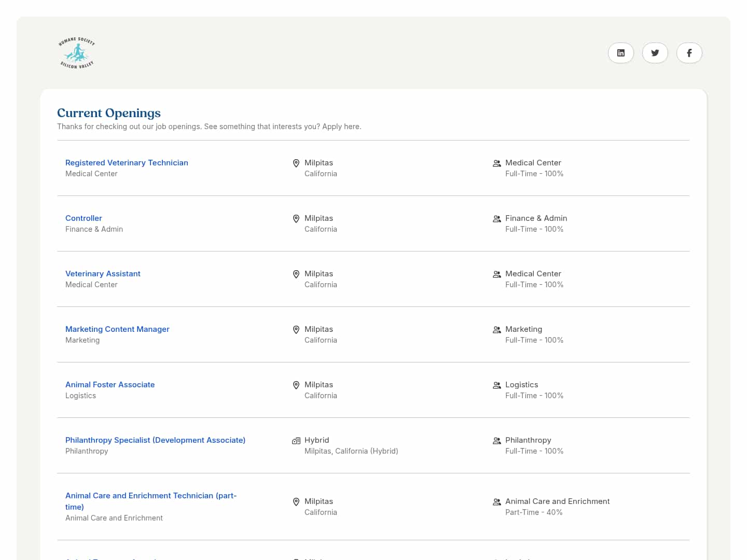Click location pin icon in Veterinary Assistant row
The height and width of the screenshot is (560, 747).
296,274
